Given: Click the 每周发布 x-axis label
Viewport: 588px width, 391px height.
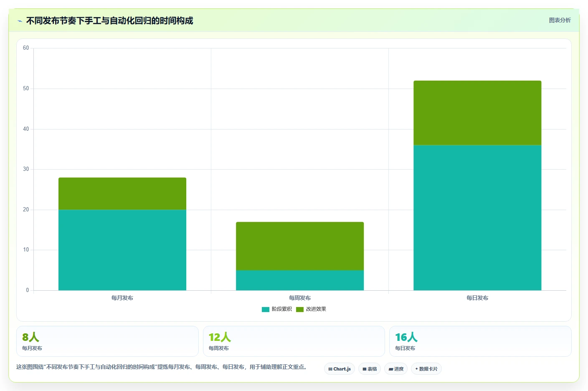Looking at the screenshot, I should pyautogui.click(x=300, y=298).
